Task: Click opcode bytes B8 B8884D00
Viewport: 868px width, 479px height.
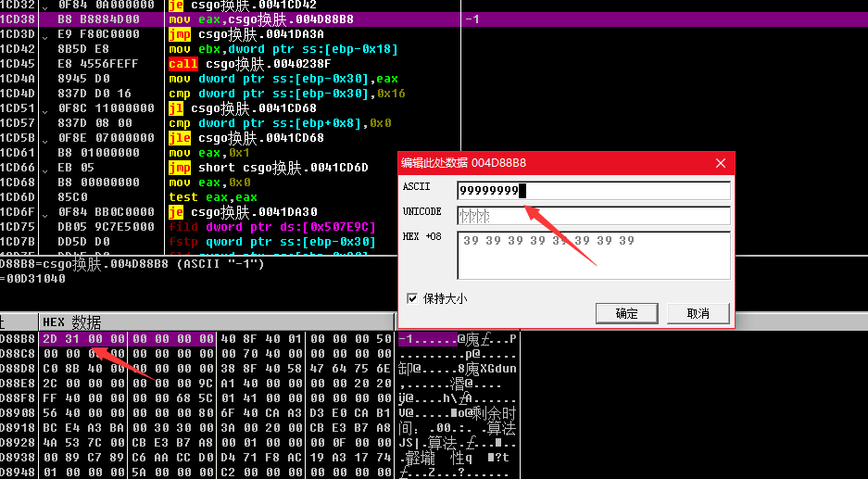Action: [x=98, y=19]
